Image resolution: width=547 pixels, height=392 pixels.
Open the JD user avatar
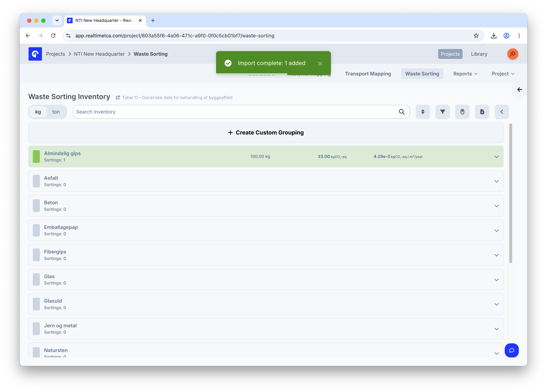pos(513,54)
